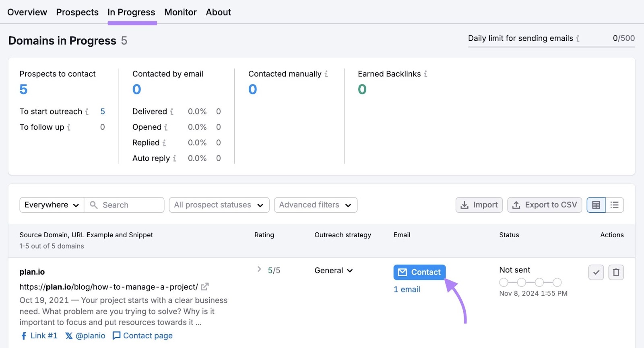Switch to the Prospects tab
This screenshot has height=348, width=644.
77,12
